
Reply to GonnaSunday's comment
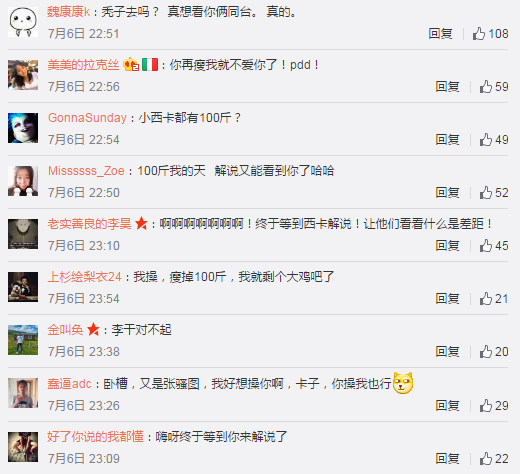[447, 140]
